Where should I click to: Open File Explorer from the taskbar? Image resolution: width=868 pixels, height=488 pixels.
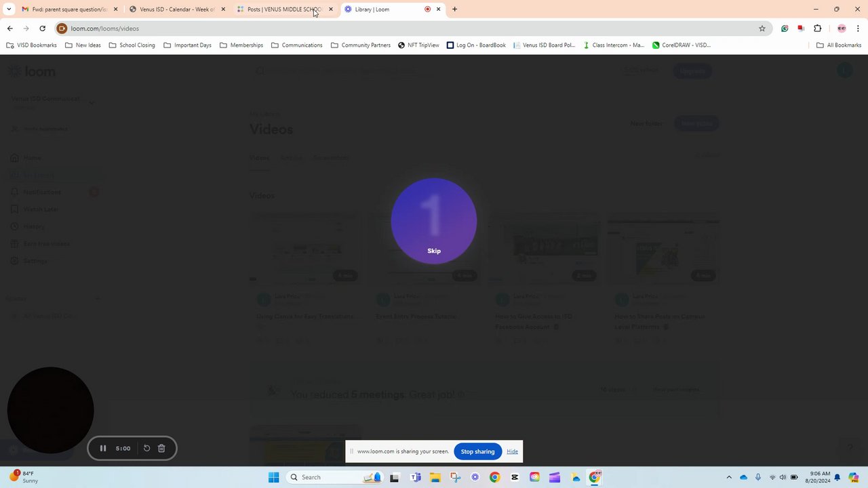(435, 477)
